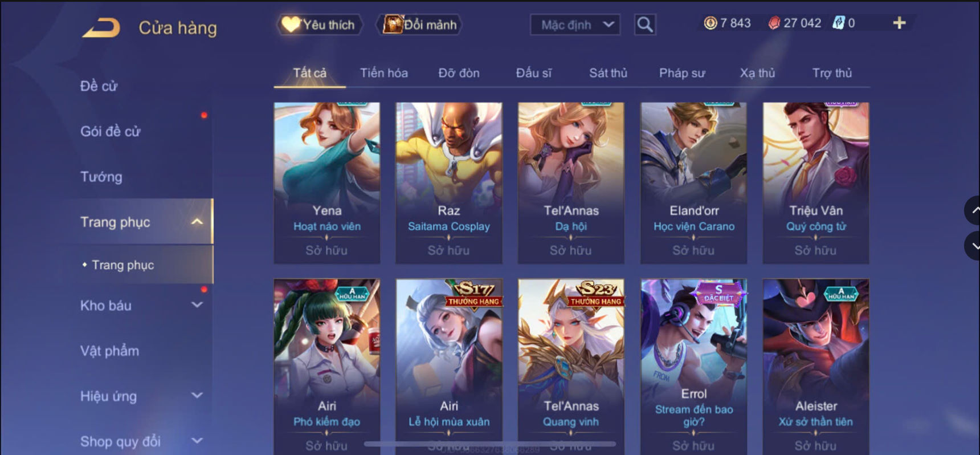Open Tướng in the sidebar
Screen dimensions: 980x455
[x=101, y=177]
